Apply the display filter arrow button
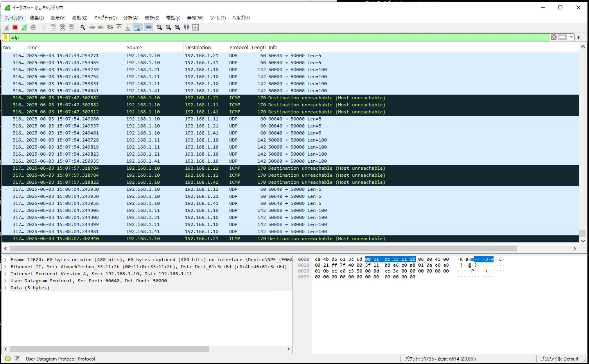Viewport: 589px width, 364px height. [562, 37]
